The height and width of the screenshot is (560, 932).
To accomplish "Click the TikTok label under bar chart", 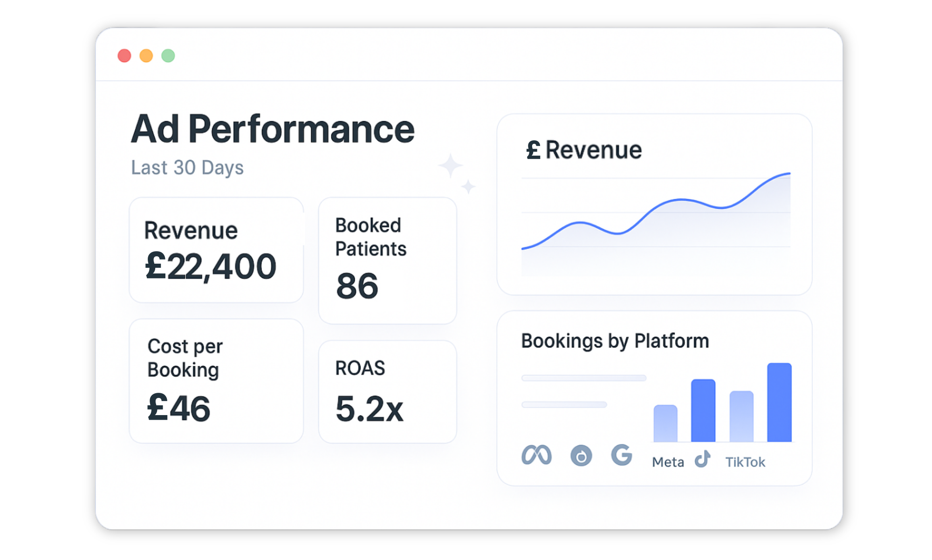I will click(x=745, y=462).
